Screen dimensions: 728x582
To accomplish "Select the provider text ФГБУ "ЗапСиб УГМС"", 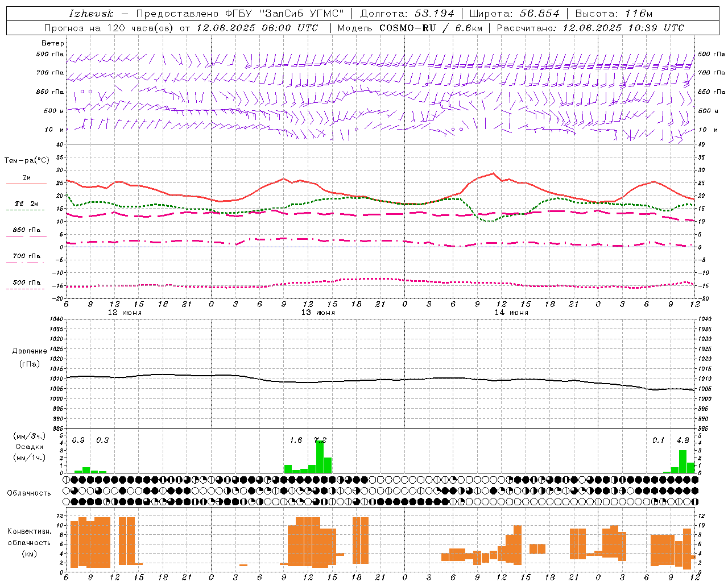I will click(x=284, y=14).
